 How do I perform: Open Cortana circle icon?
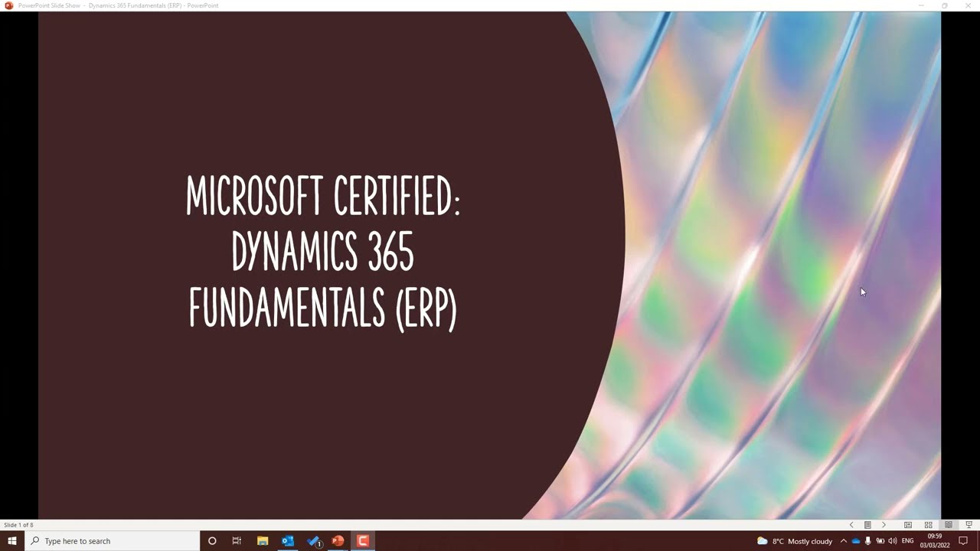pos(212,541)
